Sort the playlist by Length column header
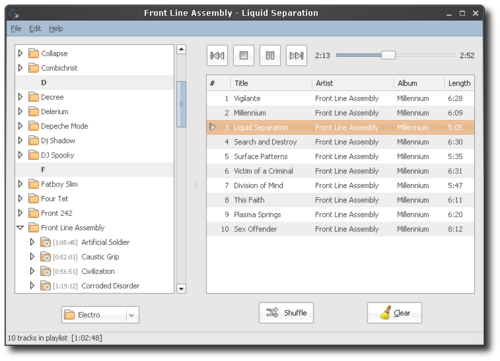The image size is (500, 361). pos(459,83)
